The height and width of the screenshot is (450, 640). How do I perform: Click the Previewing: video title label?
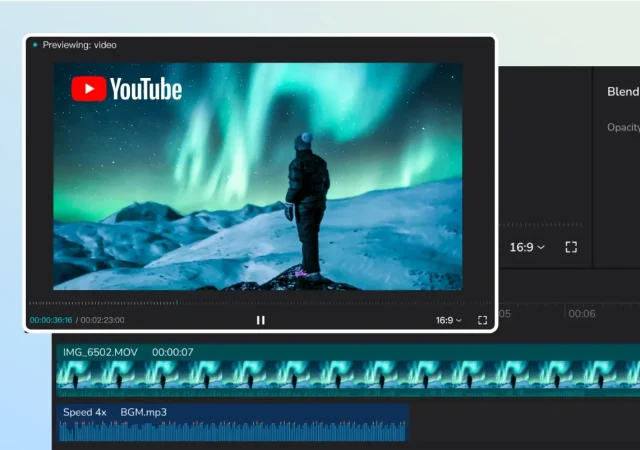click(x=80, y=45)
